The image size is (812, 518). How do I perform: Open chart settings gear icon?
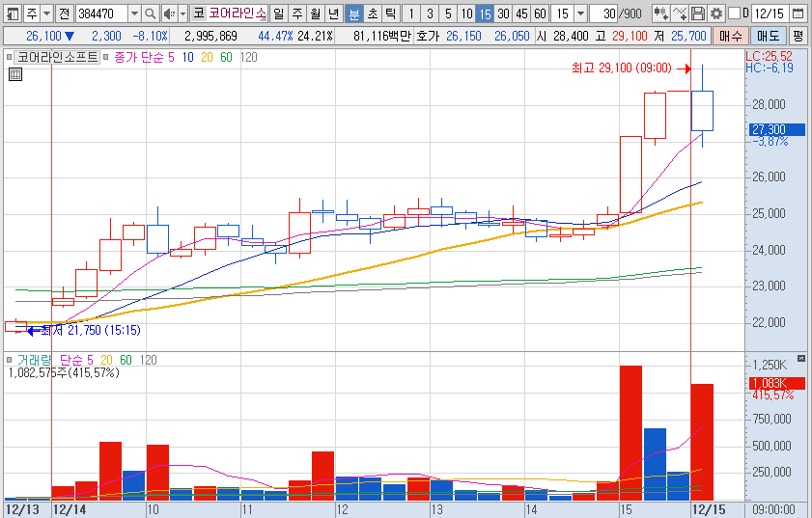[x=716, y=14]
